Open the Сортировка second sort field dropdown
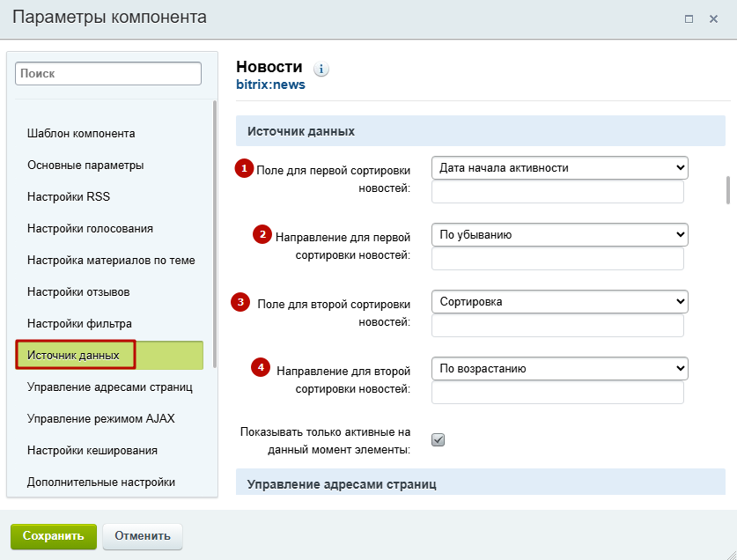 pyautogui.click(x=560, y=301)
